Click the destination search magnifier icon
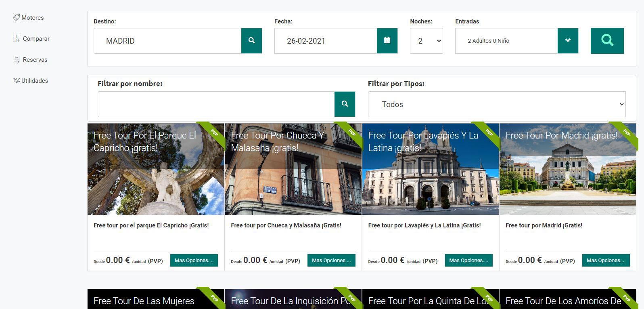Image resolution: width=644 pixels, height=309 pixels. pos(251,41)
